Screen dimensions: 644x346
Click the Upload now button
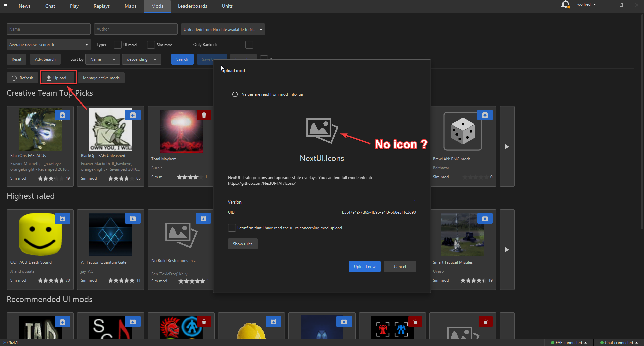point(365,267)
